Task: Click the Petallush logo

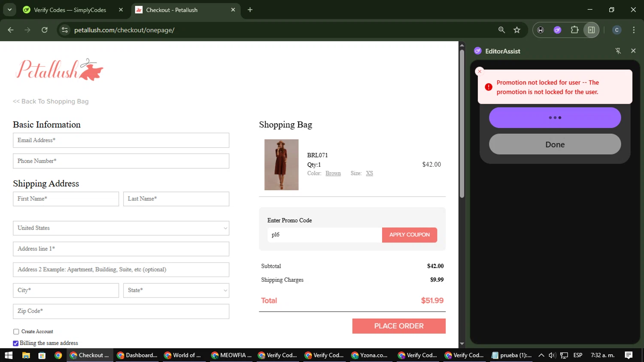Action: click(x=60, y=70)
